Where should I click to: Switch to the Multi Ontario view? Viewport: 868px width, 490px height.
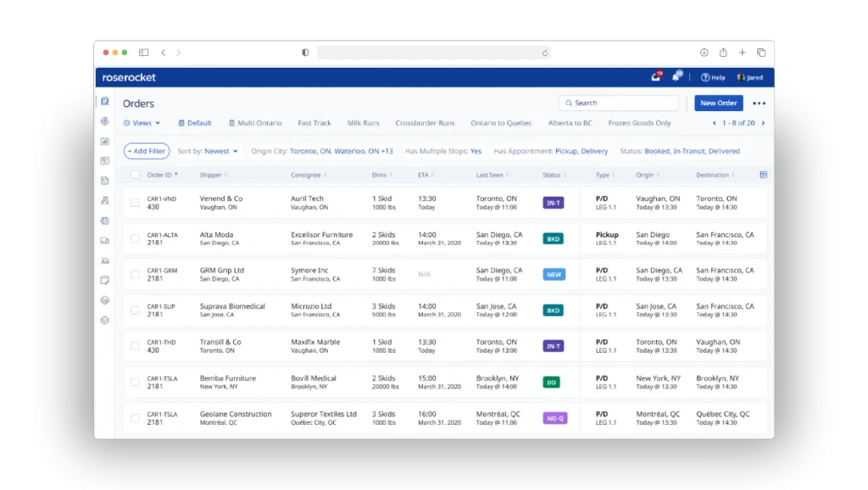(x=255, y=123)
